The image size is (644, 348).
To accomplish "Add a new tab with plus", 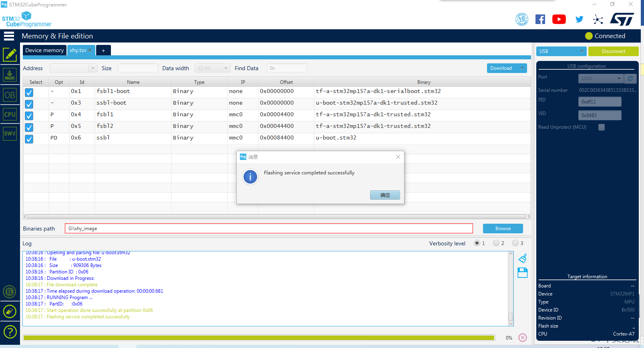I will (103, 51).
